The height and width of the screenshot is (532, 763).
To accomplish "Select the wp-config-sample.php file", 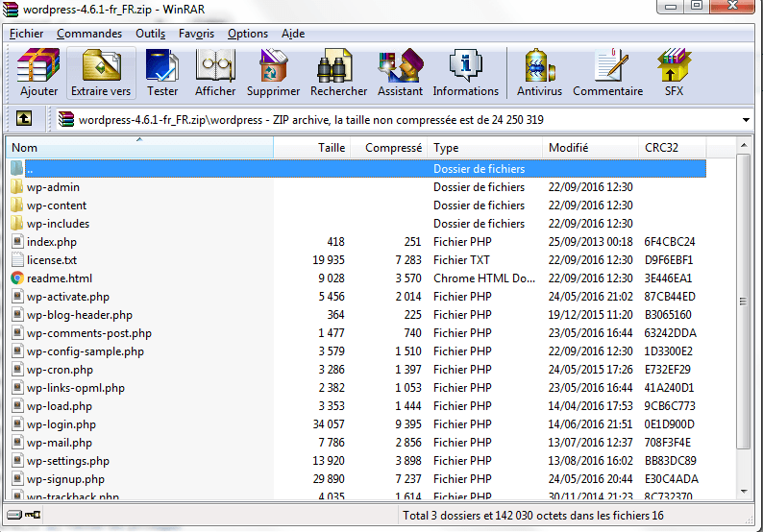I will pos(86,351).
